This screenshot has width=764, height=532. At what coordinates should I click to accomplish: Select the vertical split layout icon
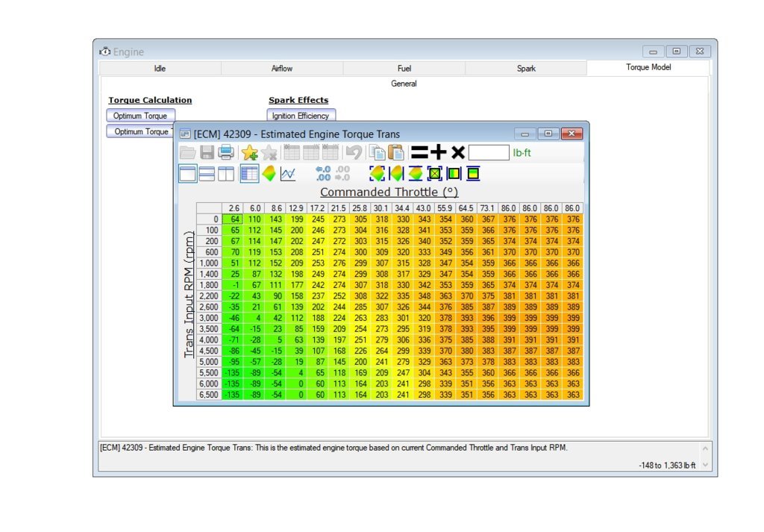225,174
